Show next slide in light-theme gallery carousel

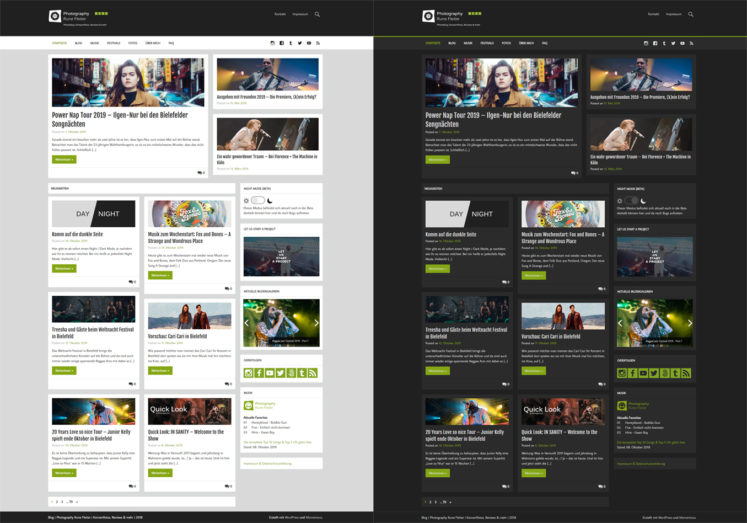[316, 322]
